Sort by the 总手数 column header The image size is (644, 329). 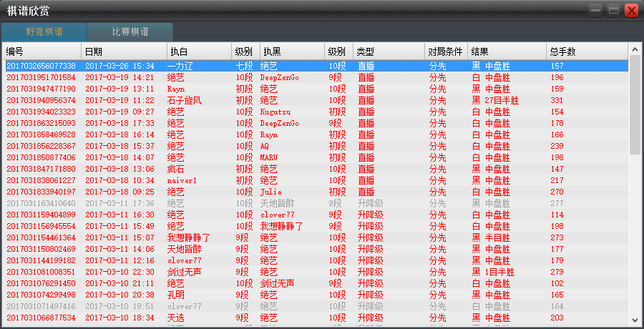click(587, 51)
